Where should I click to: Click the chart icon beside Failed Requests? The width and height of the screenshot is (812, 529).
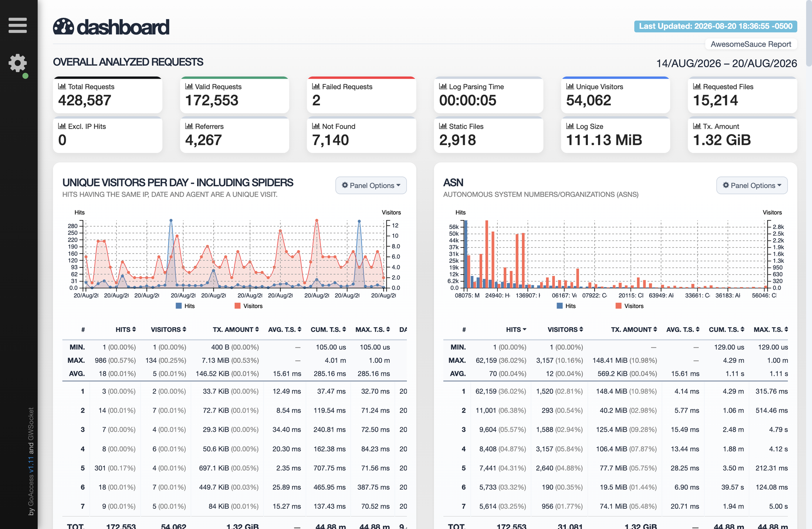316,86
